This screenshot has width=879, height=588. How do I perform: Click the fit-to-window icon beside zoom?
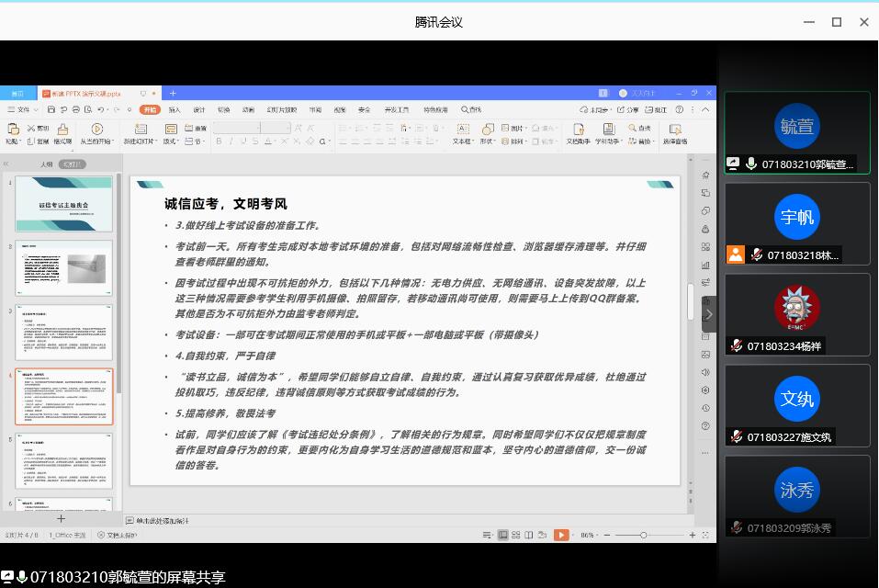pos(705,536)
